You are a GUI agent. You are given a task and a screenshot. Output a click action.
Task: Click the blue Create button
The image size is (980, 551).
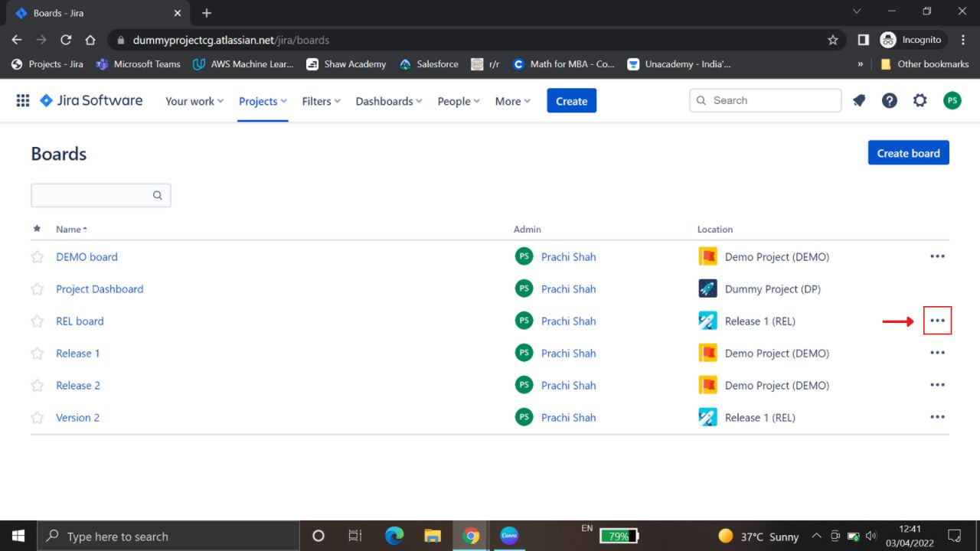point(571,101)
